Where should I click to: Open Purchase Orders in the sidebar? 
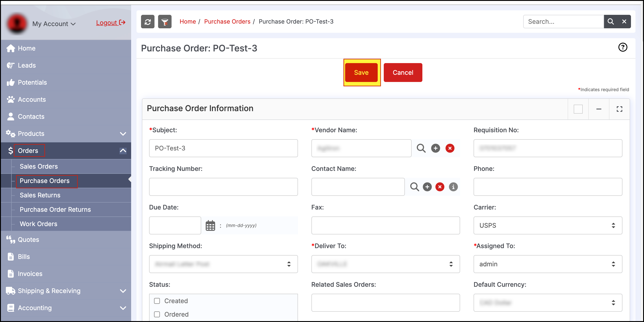45,181
